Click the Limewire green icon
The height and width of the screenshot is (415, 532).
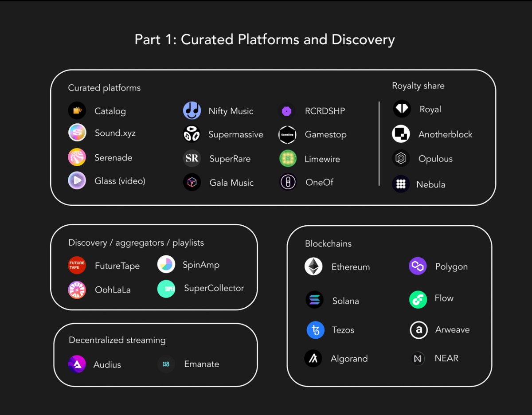pyautogui.click(x=288, y=158)
